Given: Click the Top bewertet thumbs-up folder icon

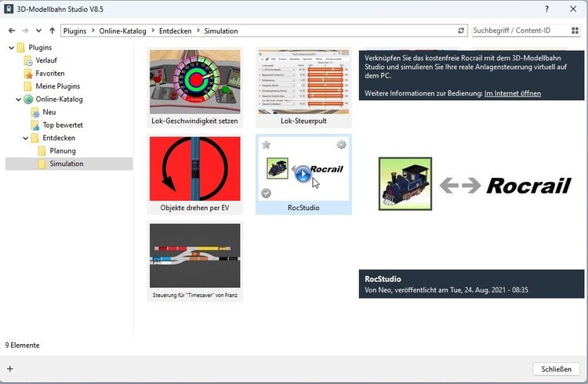Looking at the screenshot, I should pos(34,125).
